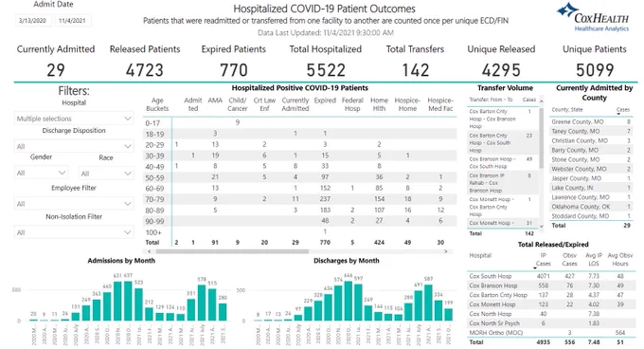
Task: Click the Avg IP LOS column header
Action: pyautogui.click(x=594, y=260)
